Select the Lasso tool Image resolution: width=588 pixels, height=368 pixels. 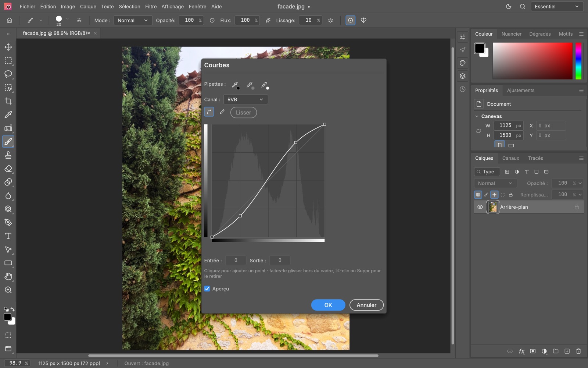[8, 74]
